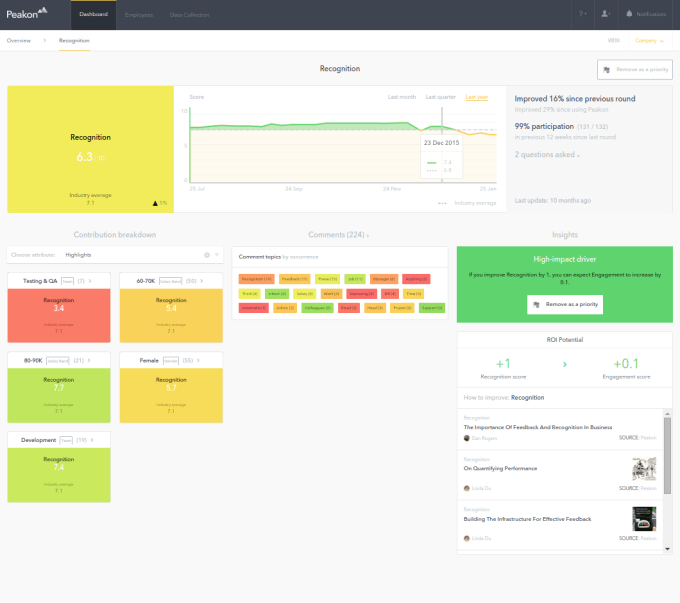
Task: Click the green Recognition 7.7 tile
Action: coord(59,396)
